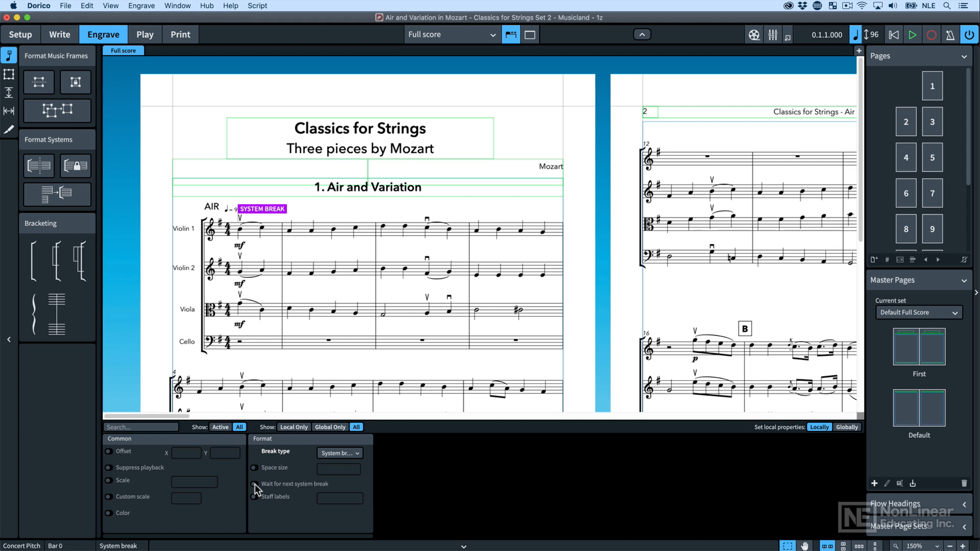Enable the Staff labels property
The height and width of the screenshot is (551, 980).
[x=254, y=497]
